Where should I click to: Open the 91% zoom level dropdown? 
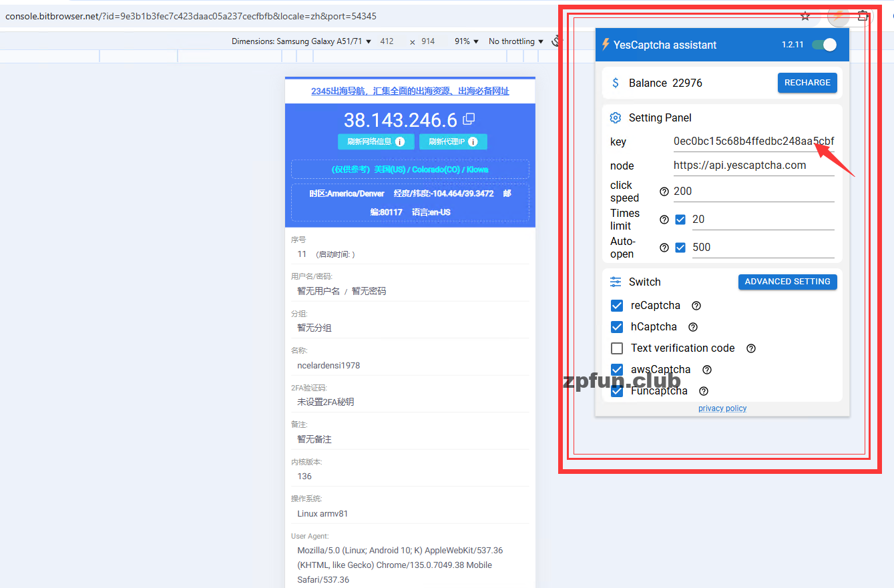[x=467, y=41]
